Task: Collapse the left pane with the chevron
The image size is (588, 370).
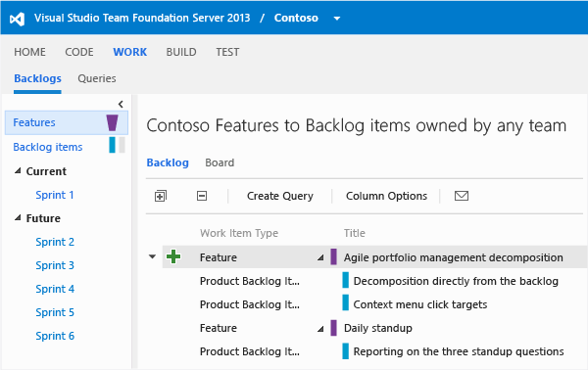Action: point(121,104)
